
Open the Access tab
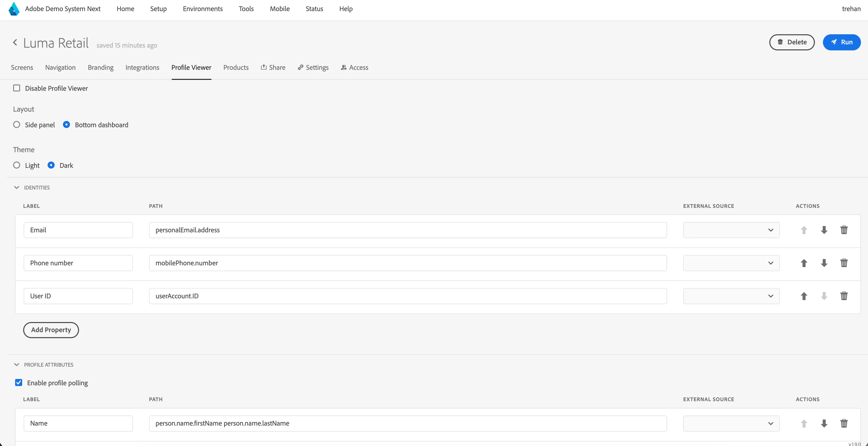click(354, 68)
